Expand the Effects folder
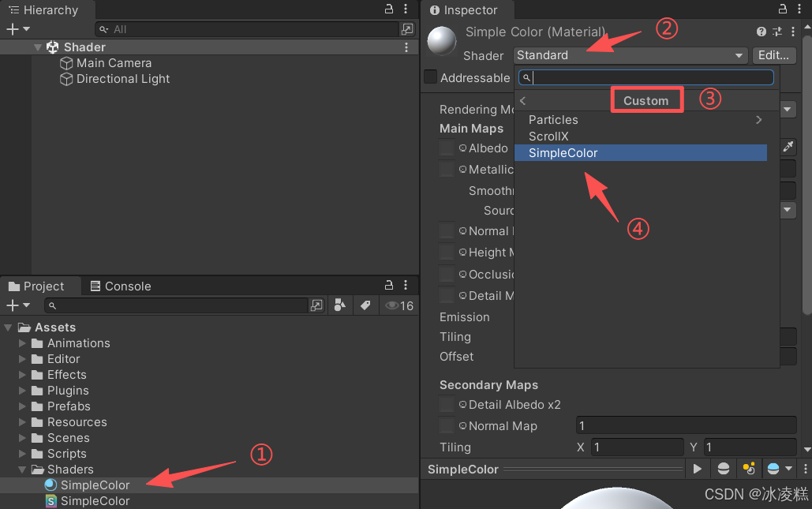Screen dimensions: 812x509 point(22,375)
